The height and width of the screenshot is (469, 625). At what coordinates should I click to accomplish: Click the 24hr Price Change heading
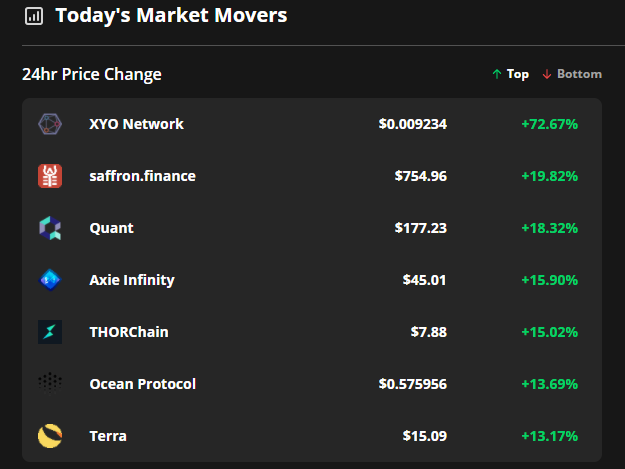[92, 74]
